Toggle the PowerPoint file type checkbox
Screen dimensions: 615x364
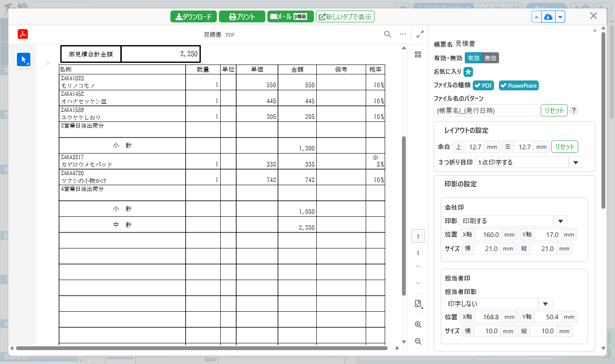(x=518, y=86)
